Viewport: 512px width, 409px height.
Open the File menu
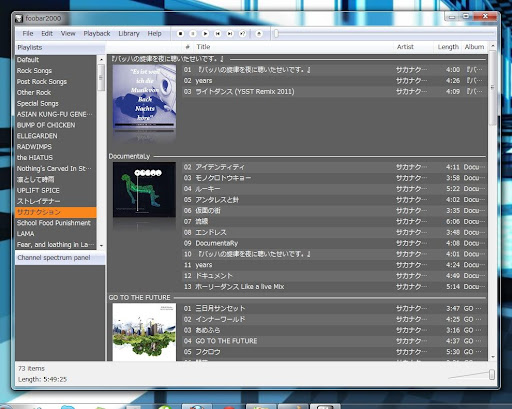click(x=28, y=33)
